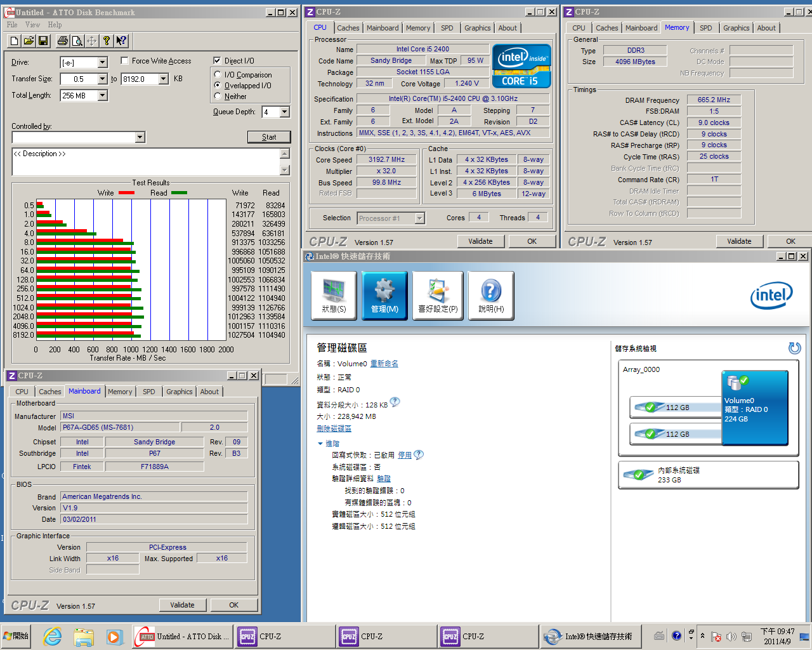Open the Controlled by dropdown

click(x=140, y=137)
